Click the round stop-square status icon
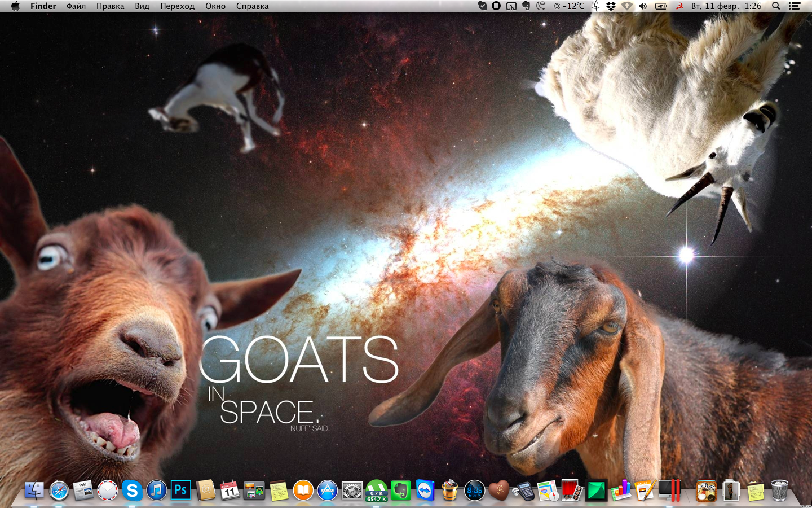The width and height of the screenshot is (812, 508). pyautogui.click(x=496, y=6)
